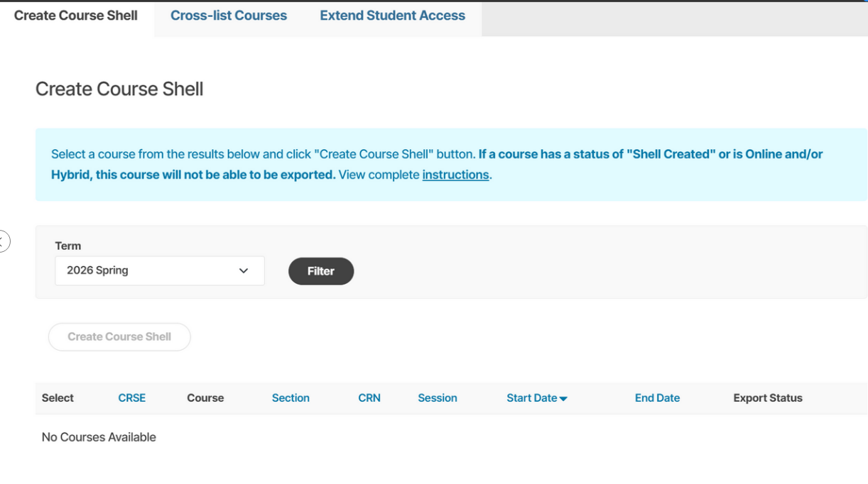The width and height of the screenshot is (868, 484).
Task: Go to the Extend Student Access tab
Action: [x=392, y=16]
